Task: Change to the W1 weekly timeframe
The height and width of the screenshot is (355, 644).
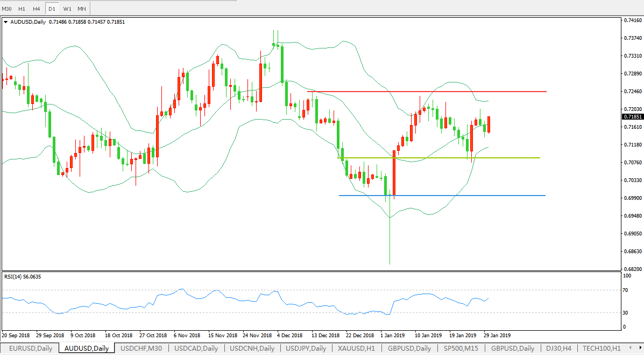Action: [x=67, y=9]
